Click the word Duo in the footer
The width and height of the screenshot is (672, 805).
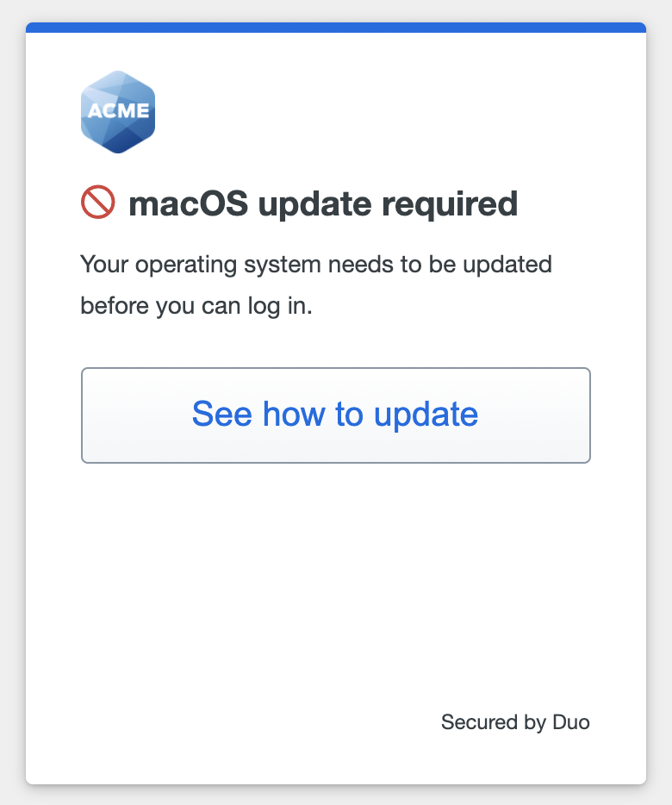(x=571, y=722)
